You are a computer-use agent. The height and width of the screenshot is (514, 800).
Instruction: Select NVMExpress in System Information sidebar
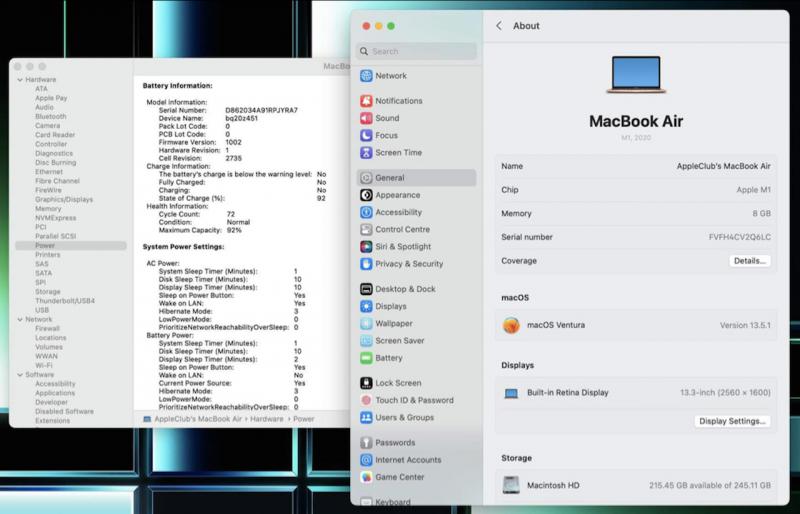pos(56,218)
